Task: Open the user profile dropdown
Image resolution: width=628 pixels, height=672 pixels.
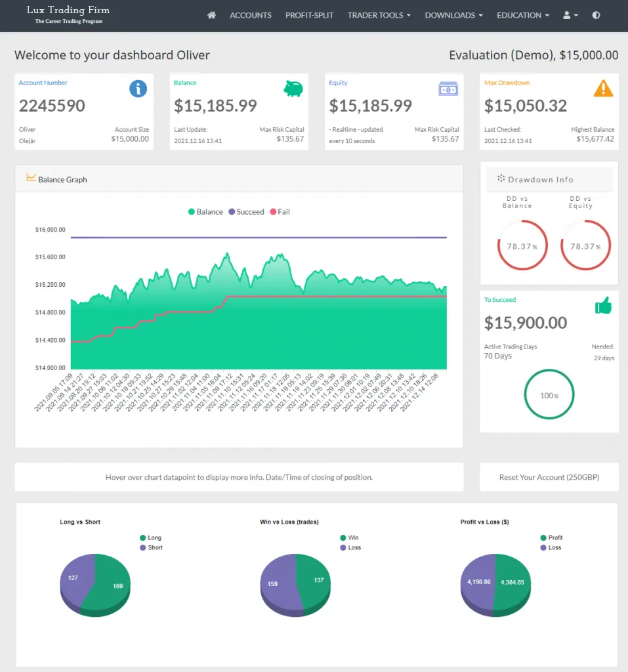Action: [x=570, y=15]
